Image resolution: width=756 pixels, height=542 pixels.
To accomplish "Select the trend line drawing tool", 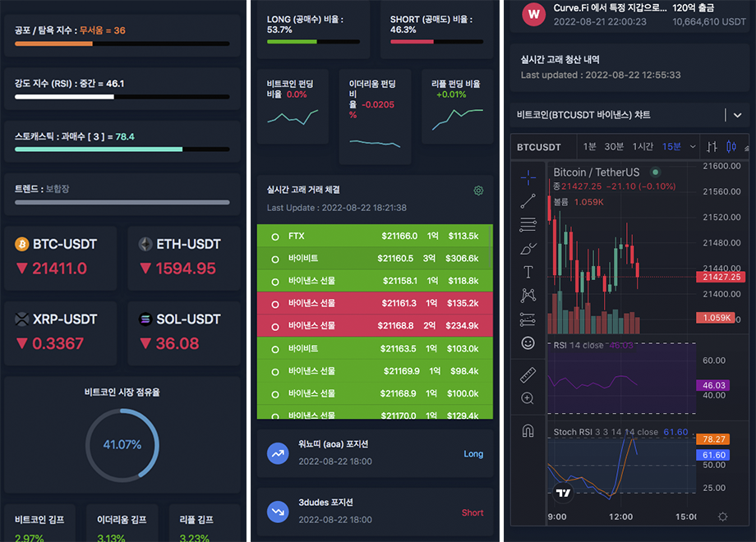I will (x=528, y=200).
